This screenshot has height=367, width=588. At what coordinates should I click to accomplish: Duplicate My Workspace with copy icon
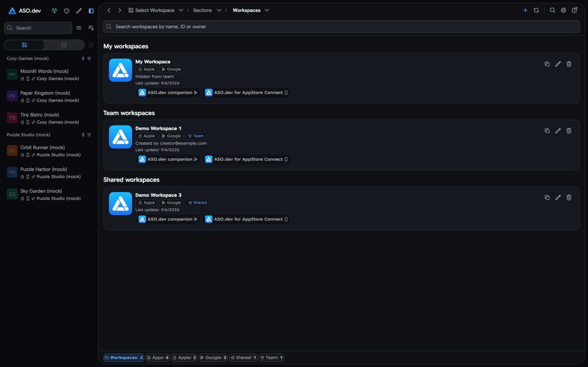tap(547, 64)
